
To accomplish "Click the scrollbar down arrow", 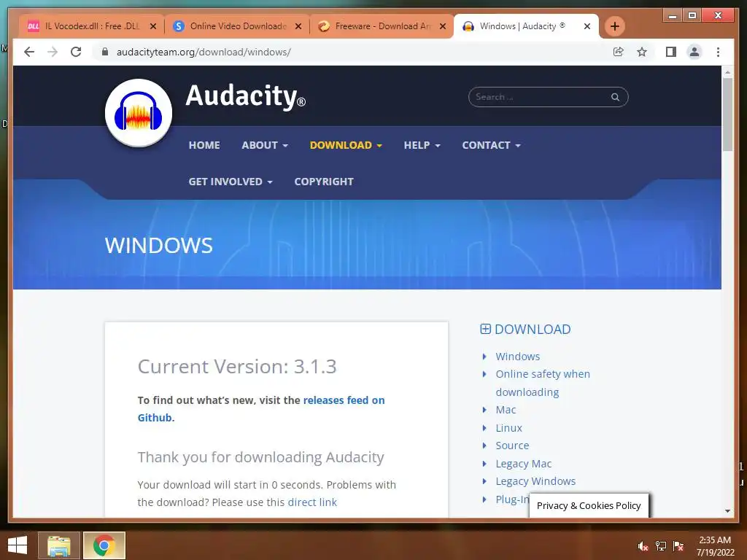I will [x=727, y=511].
